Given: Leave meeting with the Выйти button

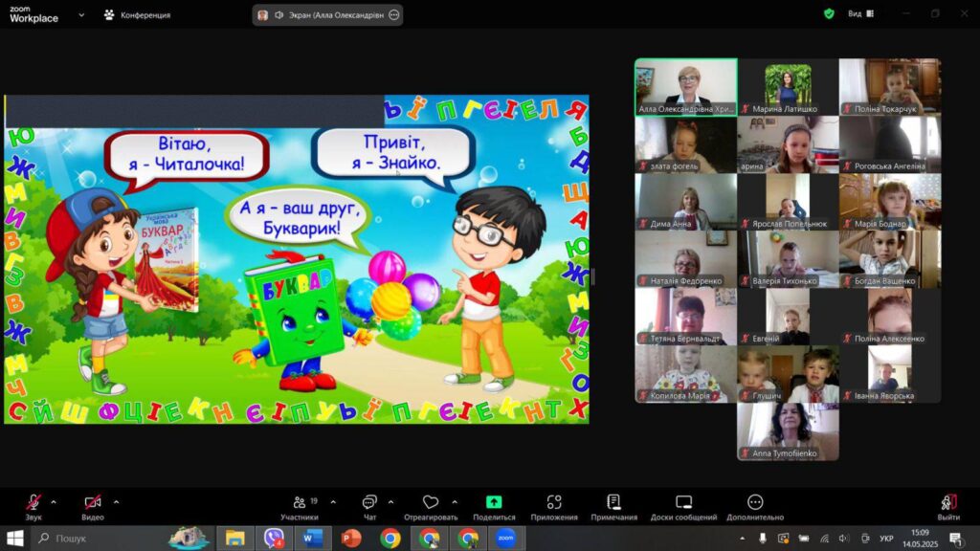Looking at the screenshot, I should pos(948,507).
